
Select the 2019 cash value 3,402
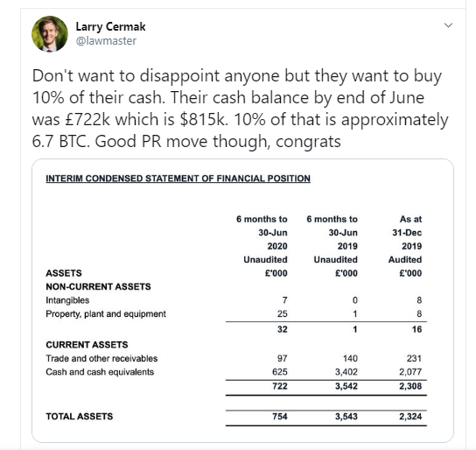coord(346,372)
